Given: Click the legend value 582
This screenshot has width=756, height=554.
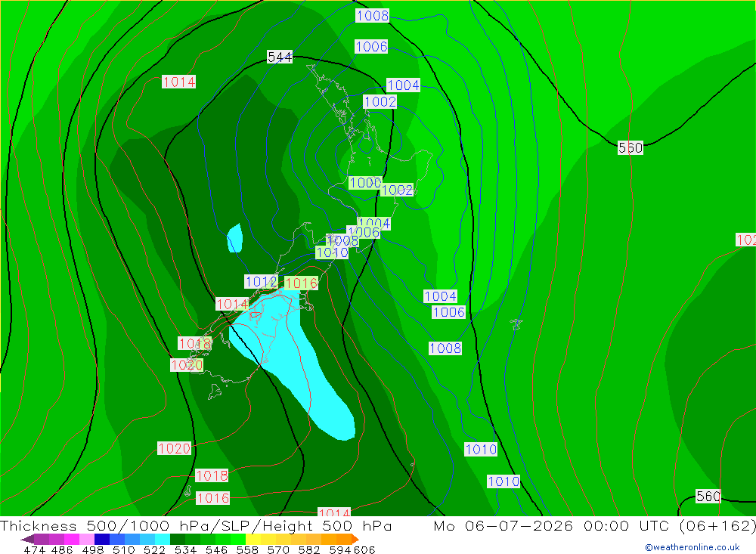Looking at the screenshot, I should [x=308, y=549].
